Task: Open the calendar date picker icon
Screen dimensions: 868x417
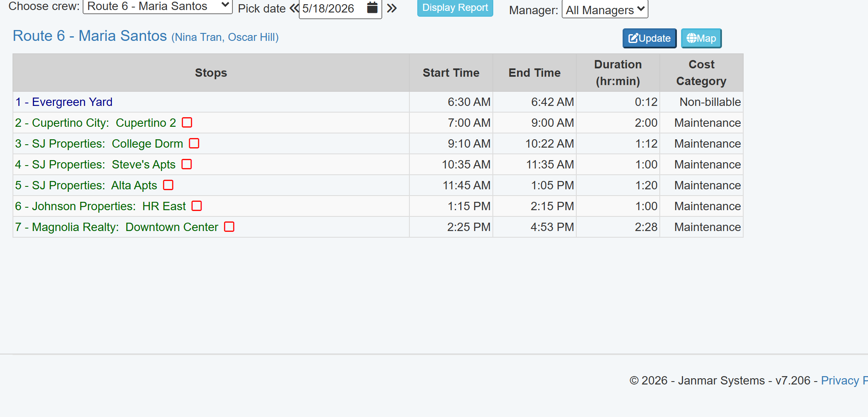Action: [372, 8]
